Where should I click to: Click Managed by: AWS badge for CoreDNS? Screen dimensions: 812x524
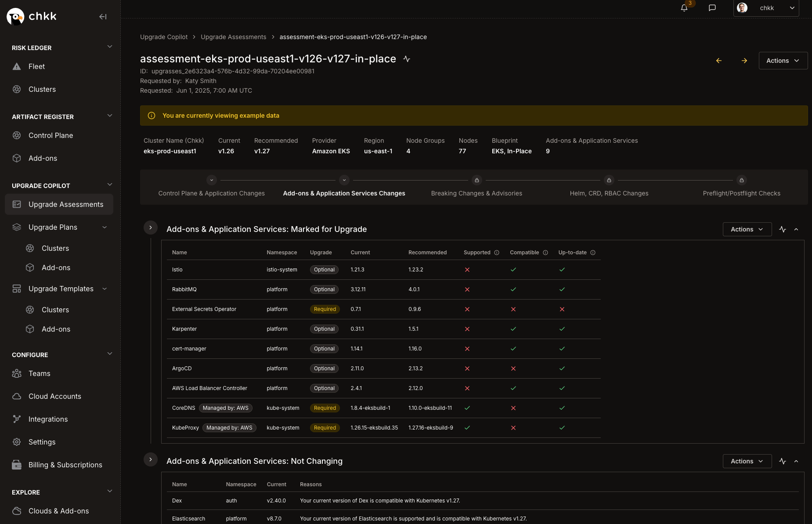coord(226,408)
